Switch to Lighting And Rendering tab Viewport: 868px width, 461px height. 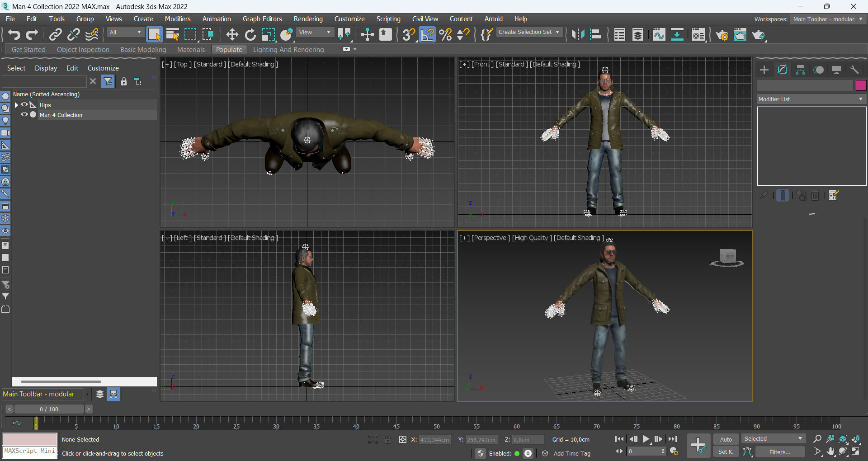pos(288,50)
